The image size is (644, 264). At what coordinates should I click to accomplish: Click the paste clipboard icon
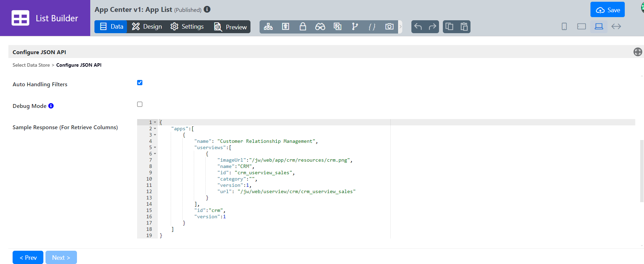click(464, 27)
